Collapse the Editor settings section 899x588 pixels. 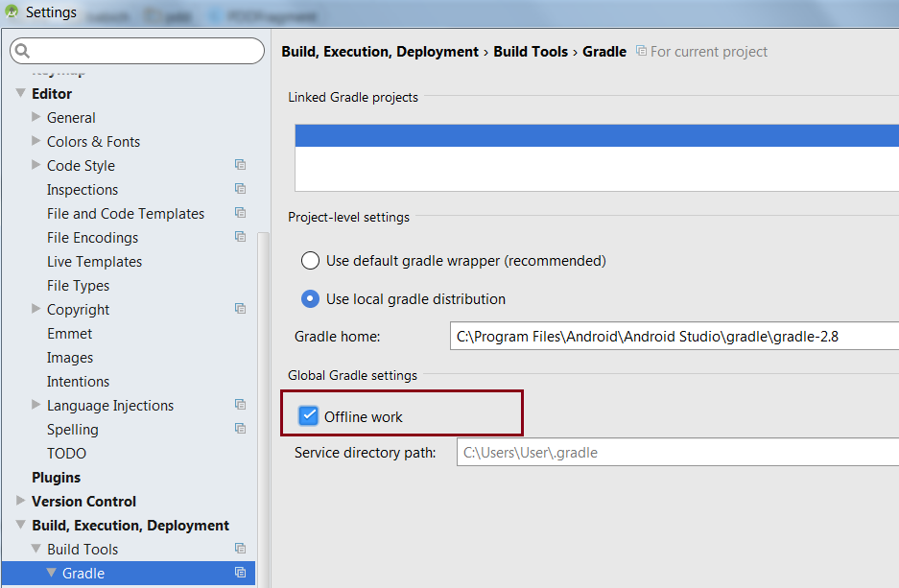pyautogui.click(x=21, y=93)
